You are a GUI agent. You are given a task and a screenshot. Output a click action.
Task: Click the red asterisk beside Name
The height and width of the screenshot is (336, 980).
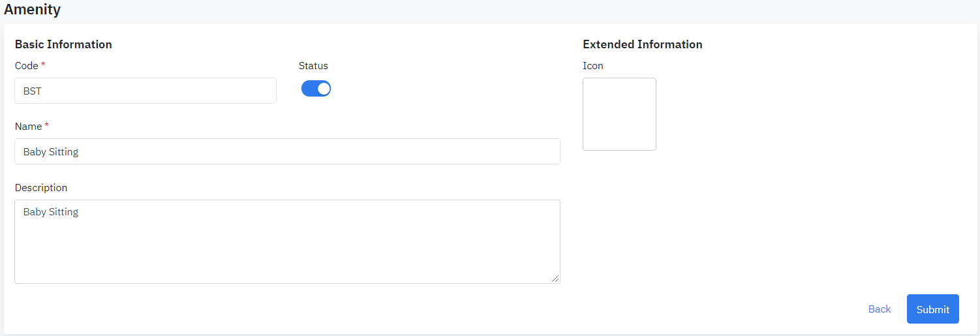[46, 126]
